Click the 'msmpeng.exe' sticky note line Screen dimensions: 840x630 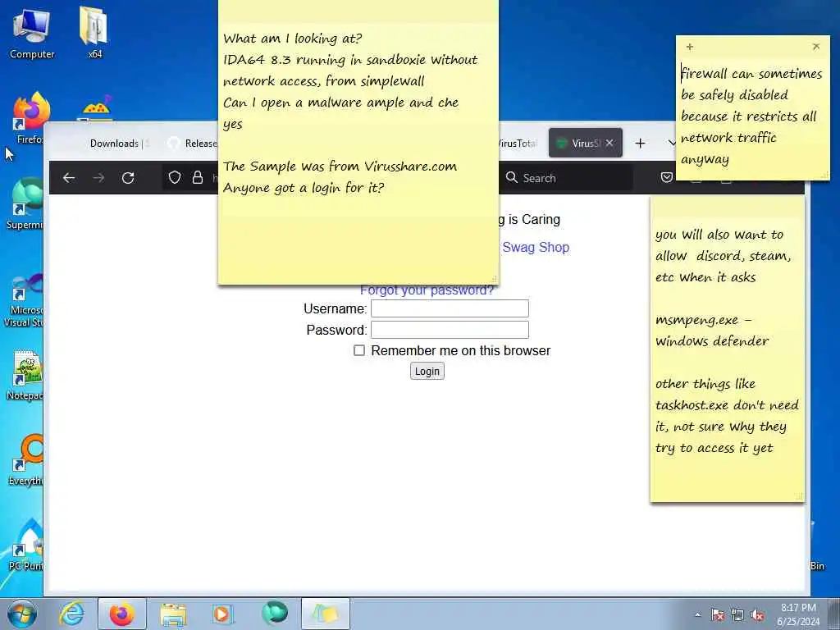(703, 320)
